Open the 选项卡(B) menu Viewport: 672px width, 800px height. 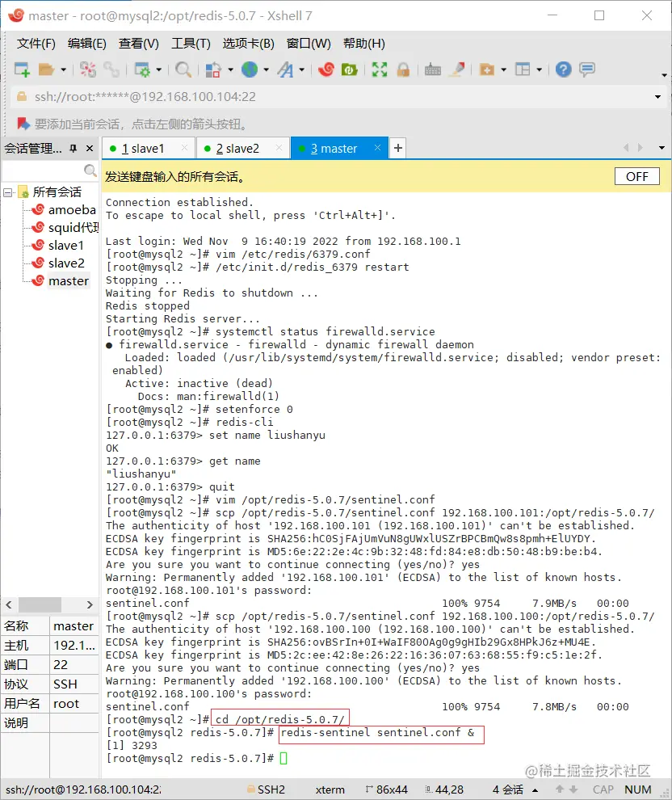[248, 44]
